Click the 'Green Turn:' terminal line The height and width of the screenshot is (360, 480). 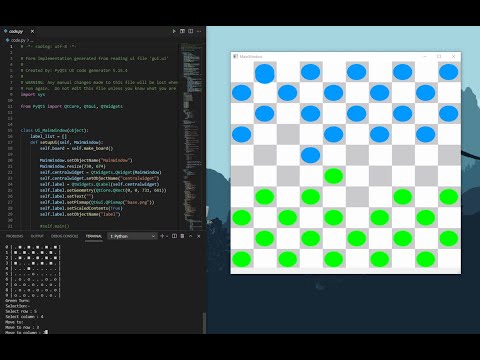pos(17,301)
